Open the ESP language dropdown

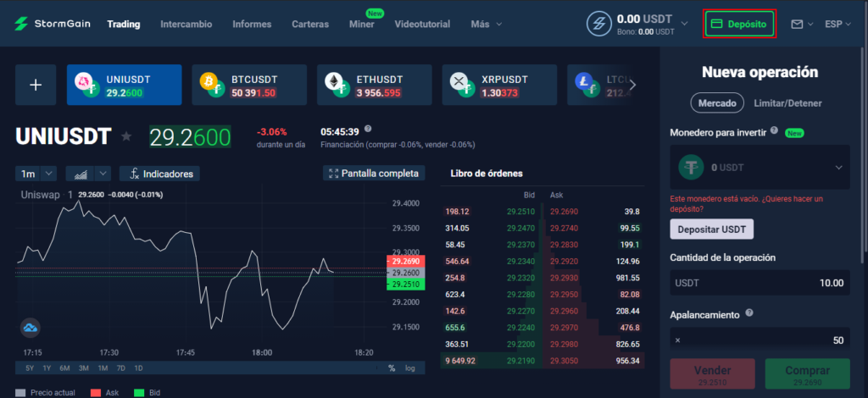[x=837, y=25]
